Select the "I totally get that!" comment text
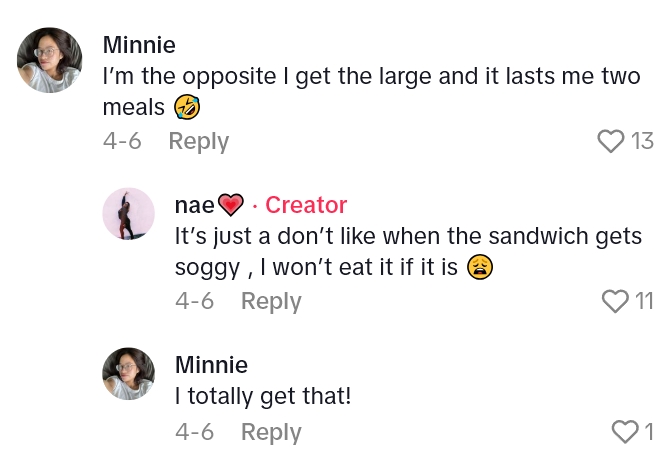 tap(263, 397)
